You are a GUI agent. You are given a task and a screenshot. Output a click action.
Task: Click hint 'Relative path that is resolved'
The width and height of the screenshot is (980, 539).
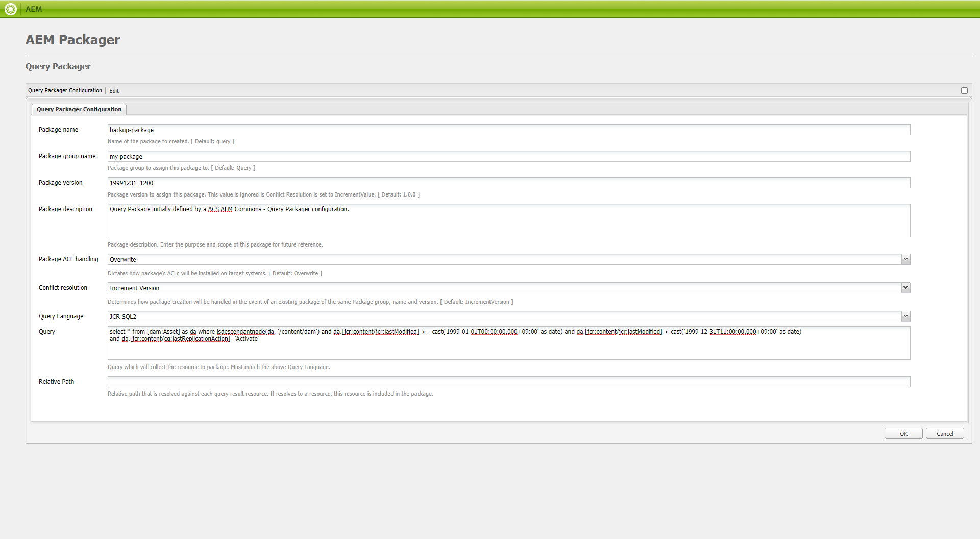pos(270,394)
